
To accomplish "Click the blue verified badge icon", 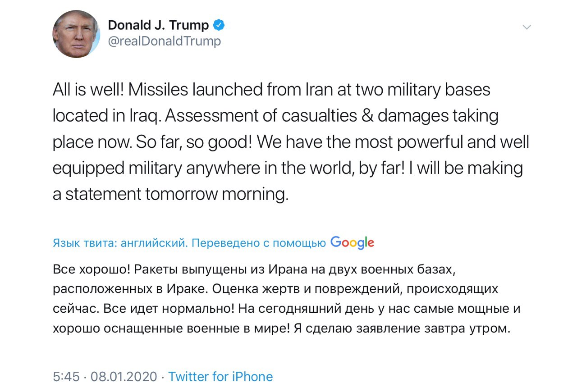I will 219,25.
